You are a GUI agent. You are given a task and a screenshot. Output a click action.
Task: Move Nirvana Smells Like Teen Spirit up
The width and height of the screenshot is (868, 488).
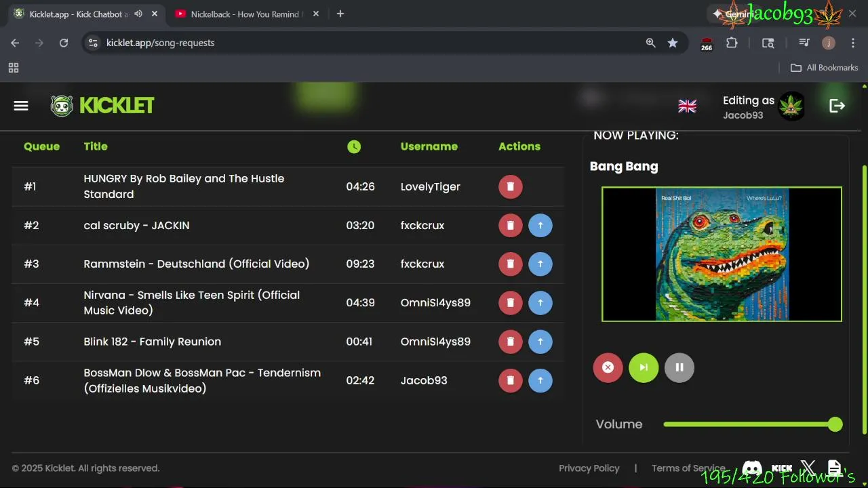click(540, 302)
